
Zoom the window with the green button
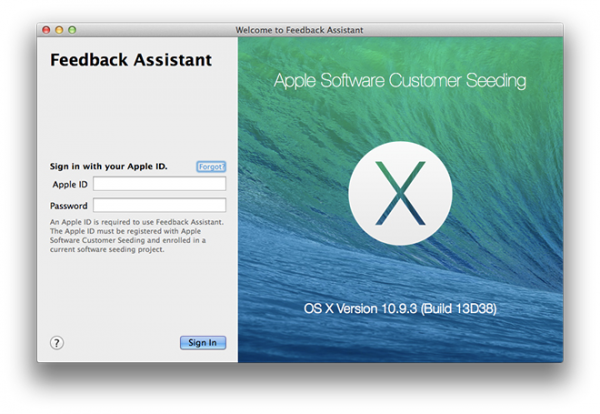pos(72,30)
